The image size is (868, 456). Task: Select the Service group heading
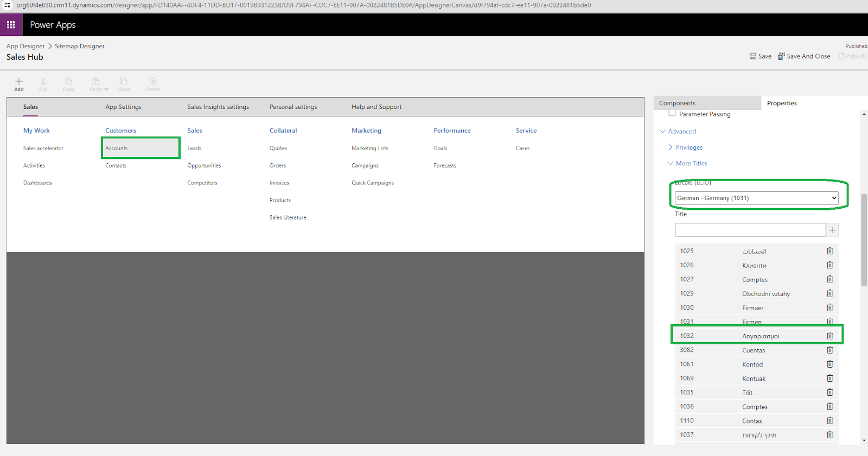526,131
